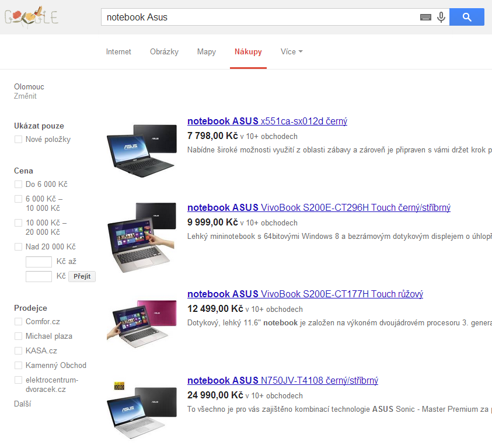Click the price 24 990,00 Kč

(215, 395)
